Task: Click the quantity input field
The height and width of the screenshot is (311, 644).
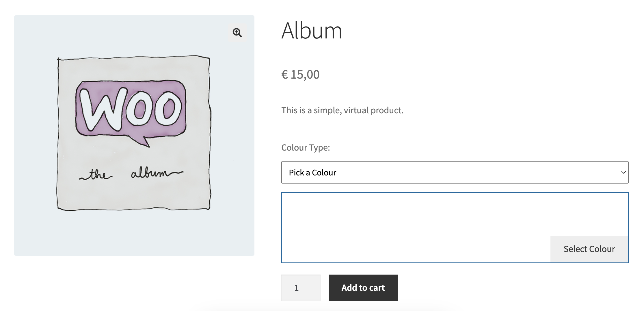Action: tap(301, 288)
